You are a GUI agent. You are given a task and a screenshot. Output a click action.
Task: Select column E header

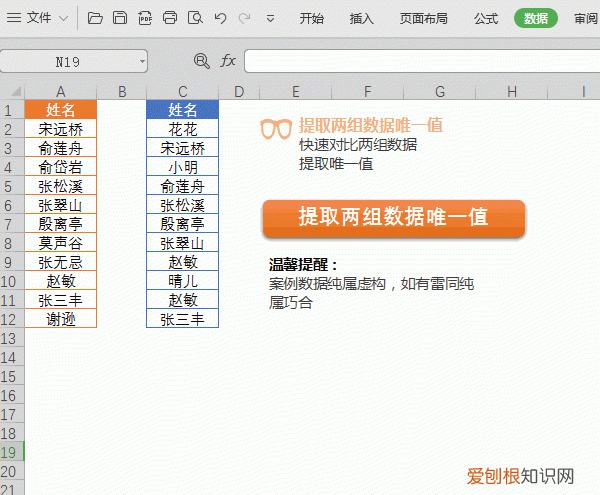point(295,92)
